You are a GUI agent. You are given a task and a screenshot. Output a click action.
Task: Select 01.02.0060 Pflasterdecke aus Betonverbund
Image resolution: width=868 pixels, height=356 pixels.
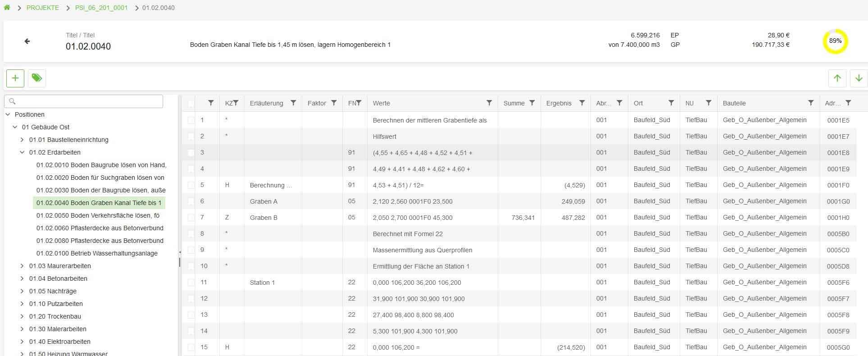tap(100, 228)
